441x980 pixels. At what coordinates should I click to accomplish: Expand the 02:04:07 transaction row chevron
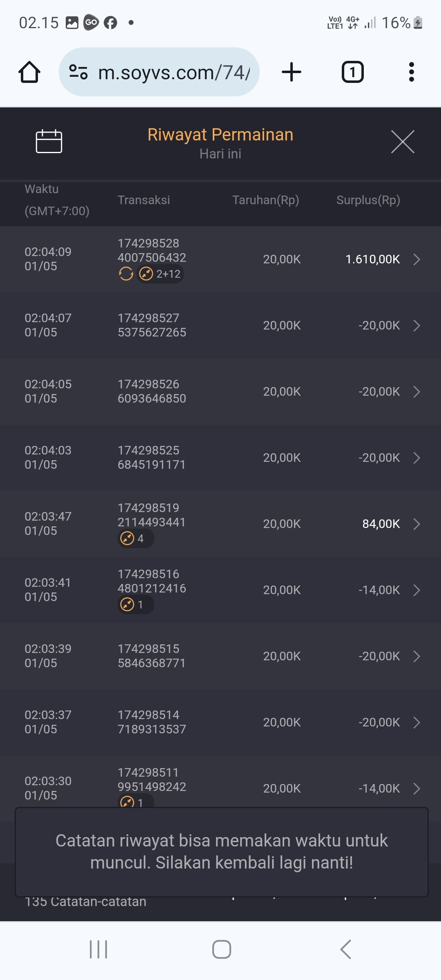pos(416,325)
